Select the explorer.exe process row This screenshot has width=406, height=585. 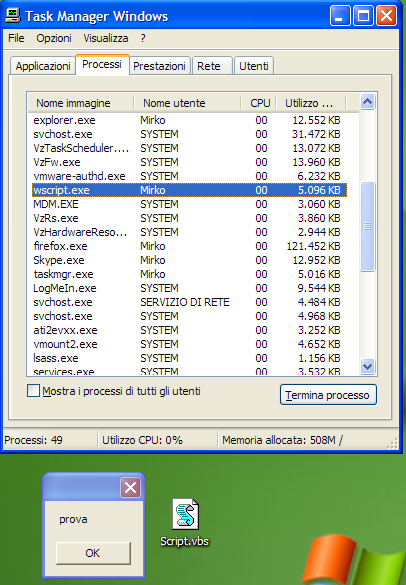[189, 120]
